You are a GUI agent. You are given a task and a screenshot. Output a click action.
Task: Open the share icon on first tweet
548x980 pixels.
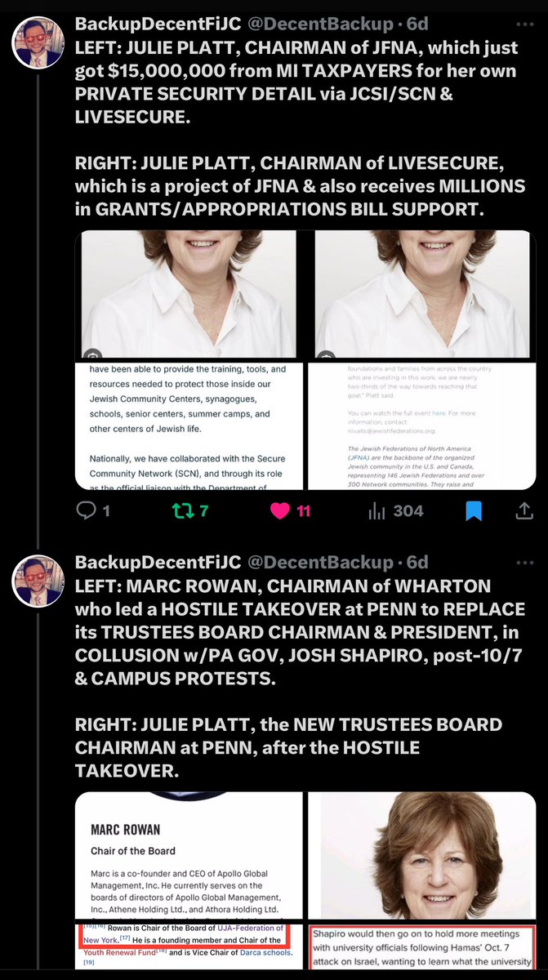click(523, 511)
